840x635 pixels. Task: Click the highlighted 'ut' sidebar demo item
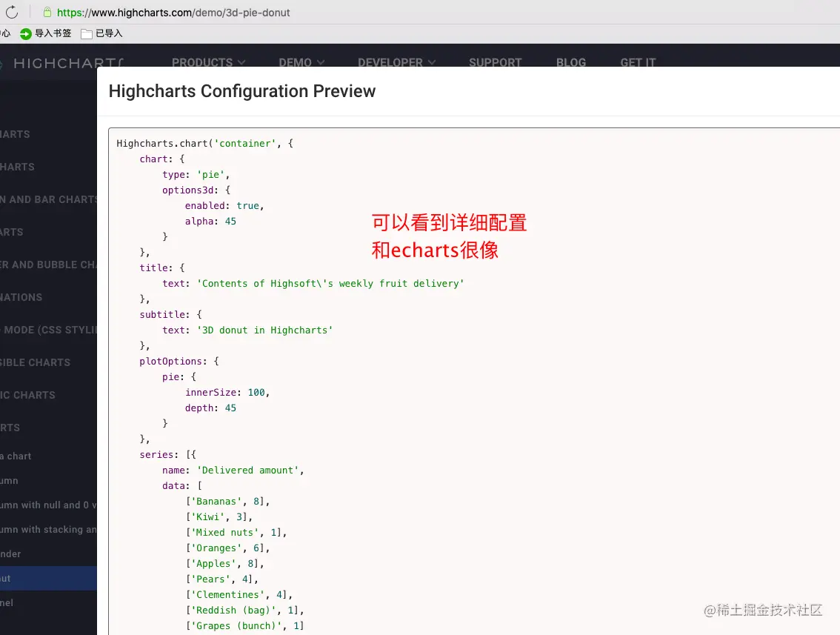(x=49, y=578)
